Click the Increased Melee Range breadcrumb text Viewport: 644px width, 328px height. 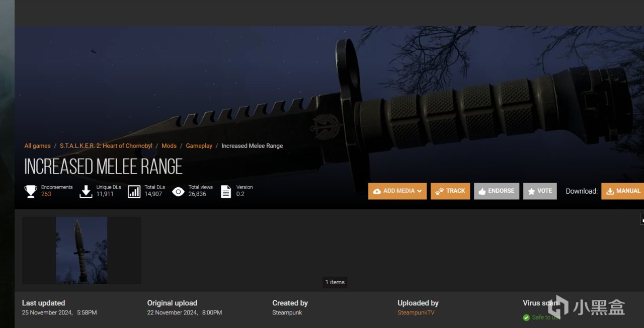pyautogui.click(x=252, y=146)
